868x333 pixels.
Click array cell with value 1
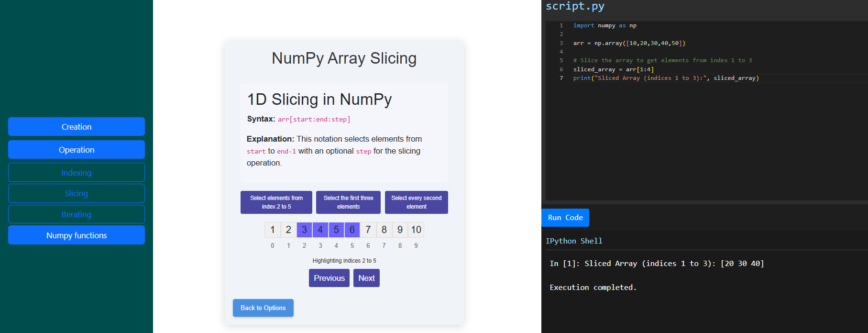pyautogui.click(x=273, y=230)
